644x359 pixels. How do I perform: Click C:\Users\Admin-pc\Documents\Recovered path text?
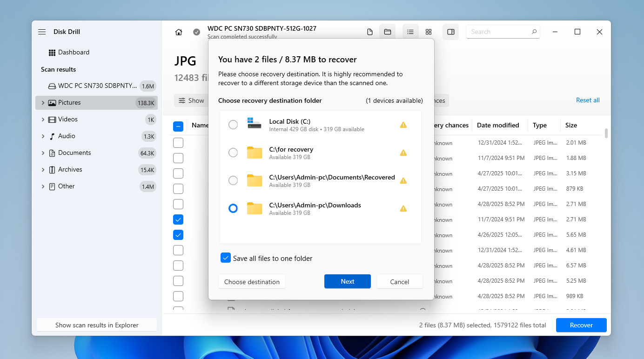pos(332,177)
